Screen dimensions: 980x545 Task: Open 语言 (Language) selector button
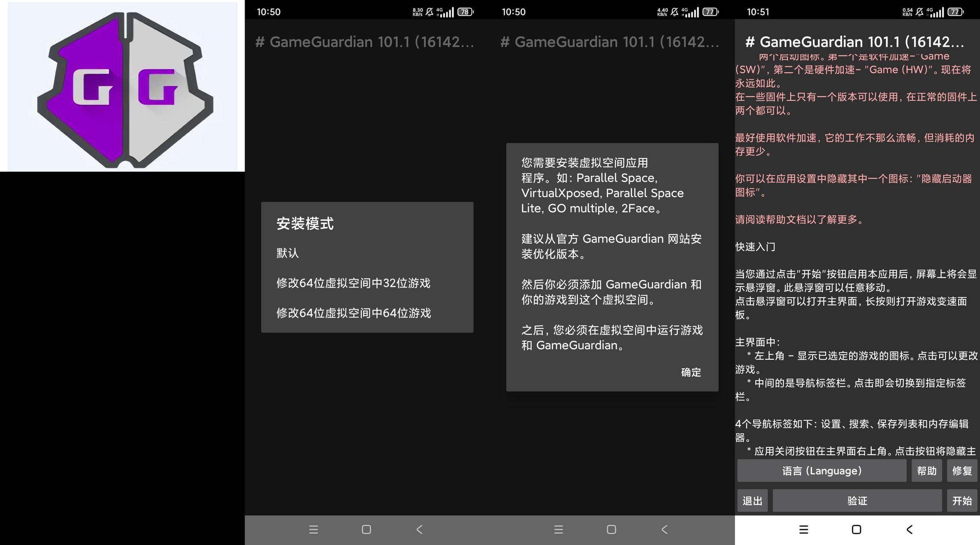(822, 471)
